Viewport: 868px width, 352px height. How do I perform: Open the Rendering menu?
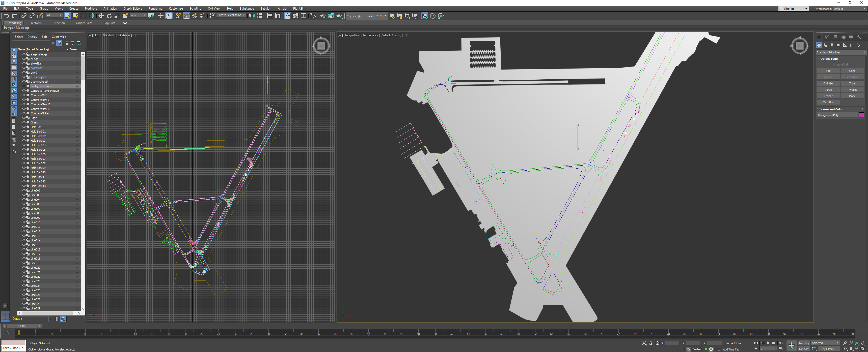[x=155, y=8]
